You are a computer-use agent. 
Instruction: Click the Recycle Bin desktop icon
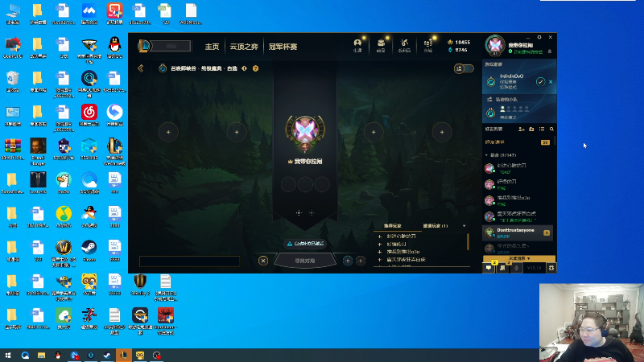tap(13, 81)
